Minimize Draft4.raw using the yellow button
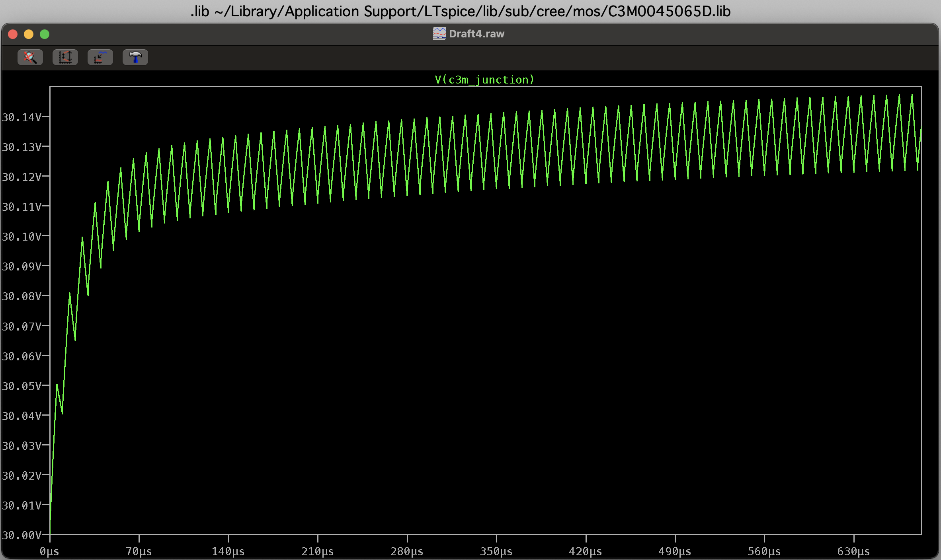This screenshot has height=560, width=941. tap(29, 34)
